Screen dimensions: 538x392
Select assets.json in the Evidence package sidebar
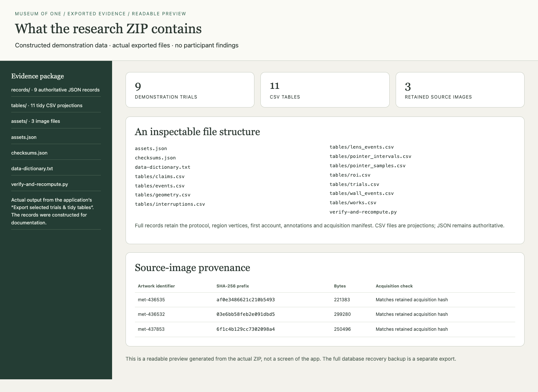coord(24,137)
